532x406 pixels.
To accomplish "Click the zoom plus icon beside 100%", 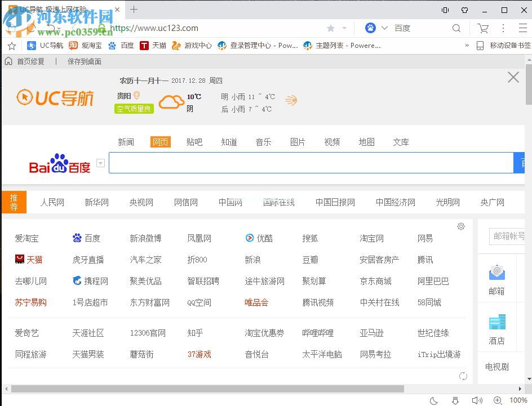I will [x=498, y=400].
